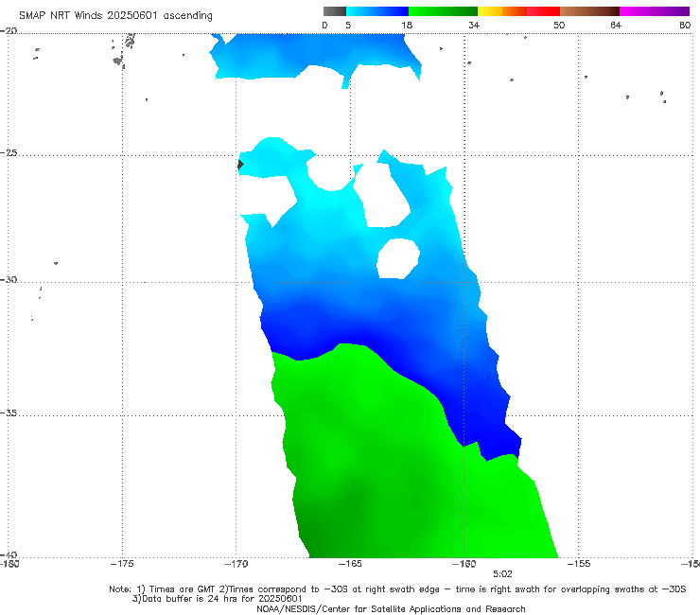Viewport: 700px width, 615px height.
Task: Click the color bar label '18'
Action: pyautogui.click(x=407, y=25)
